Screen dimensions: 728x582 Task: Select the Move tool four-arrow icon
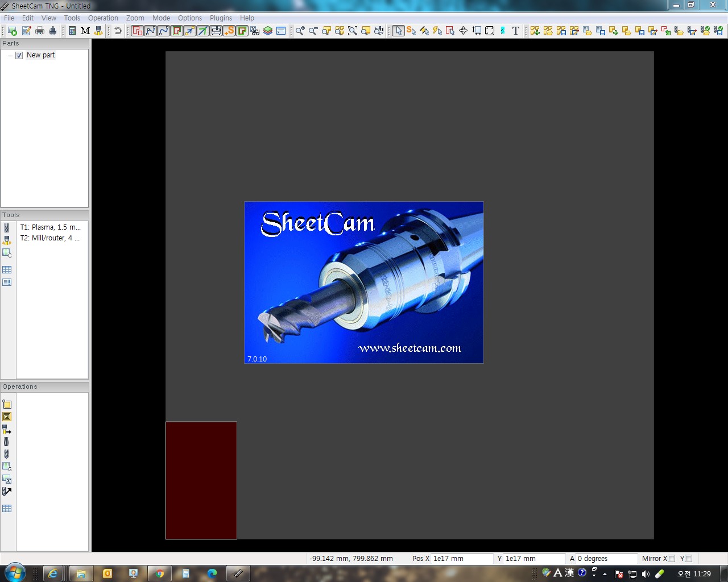tap(464, 31)
